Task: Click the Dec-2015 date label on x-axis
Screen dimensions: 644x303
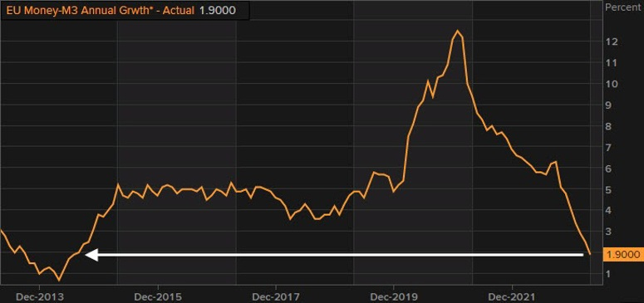Action: click(157, 296)
